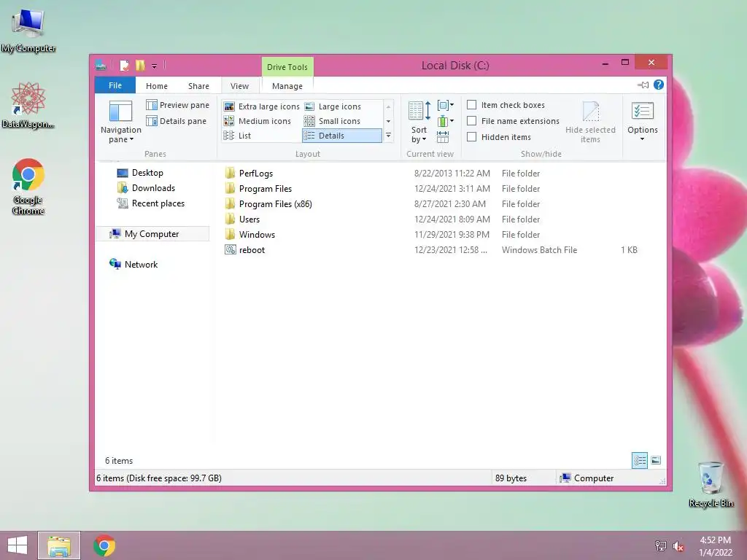
Task: Click the Options icon in the ribbon
Action: tap(642, 112)
